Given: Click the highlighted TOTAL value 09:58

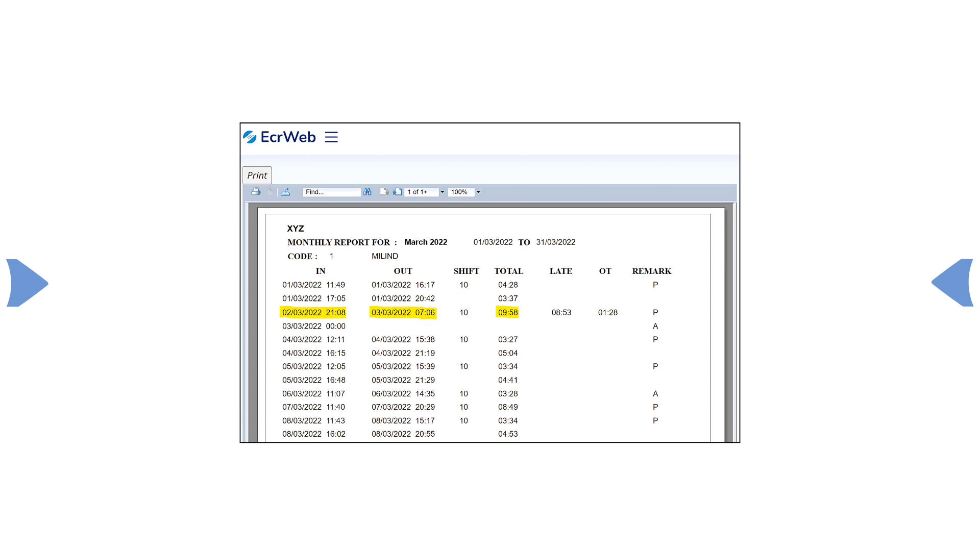Looking at the screenshot, I should point(507,312).
